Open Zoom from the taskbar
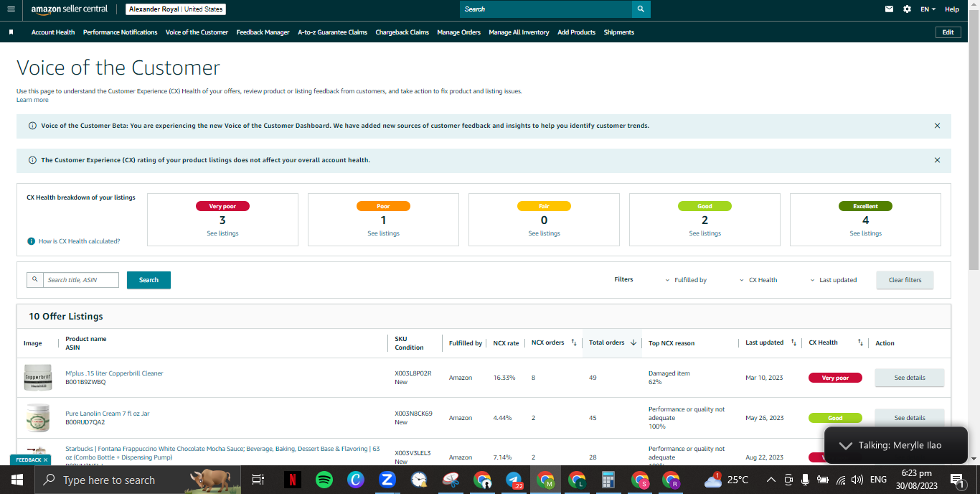The image size is (980, 494). tap(387, 480)
